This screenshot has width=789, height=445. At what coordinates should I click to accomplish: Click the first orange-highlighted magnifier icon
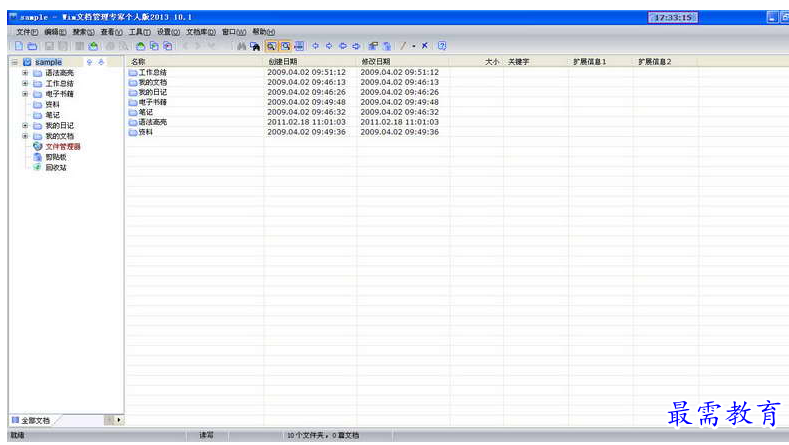(271, 46)
